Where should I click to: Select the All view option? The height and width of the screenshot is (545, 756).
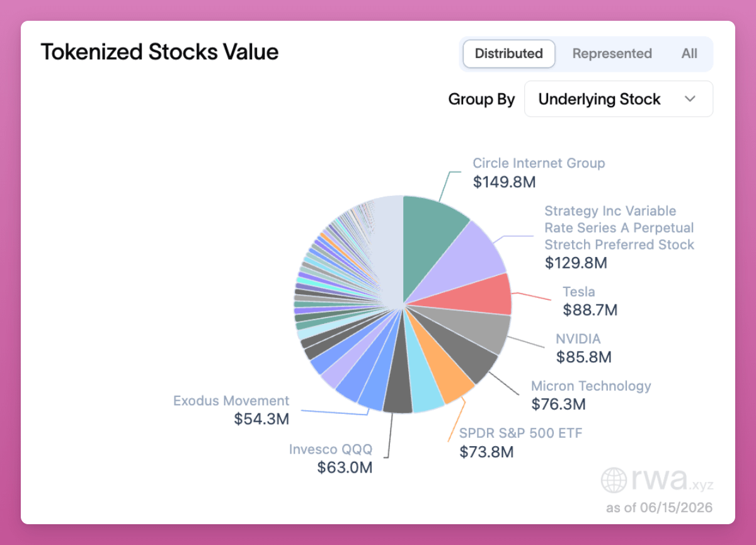pyautogui.click(x=689, y=54)
